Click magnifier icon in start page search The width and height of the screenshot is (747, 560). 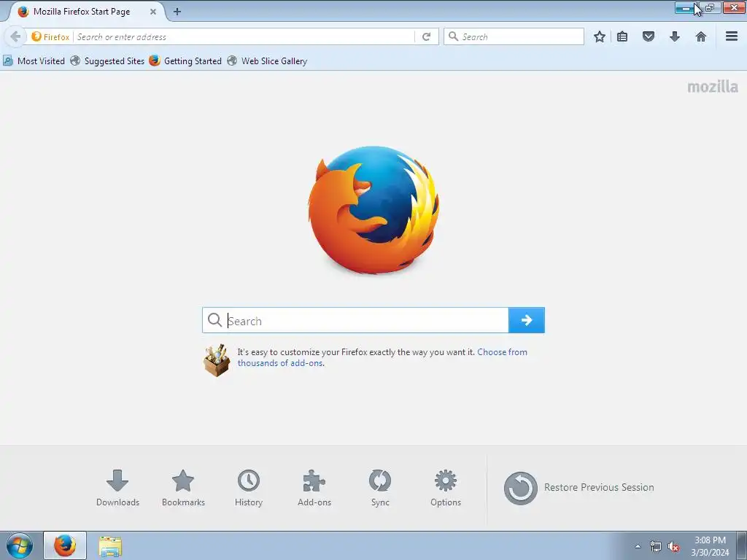coord(215,320)
